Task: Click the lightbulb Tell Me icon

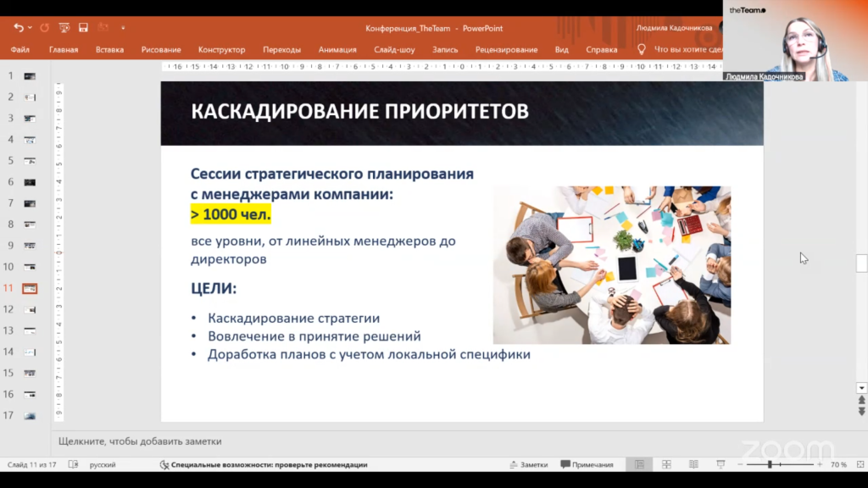Action: tap(641, 50)
